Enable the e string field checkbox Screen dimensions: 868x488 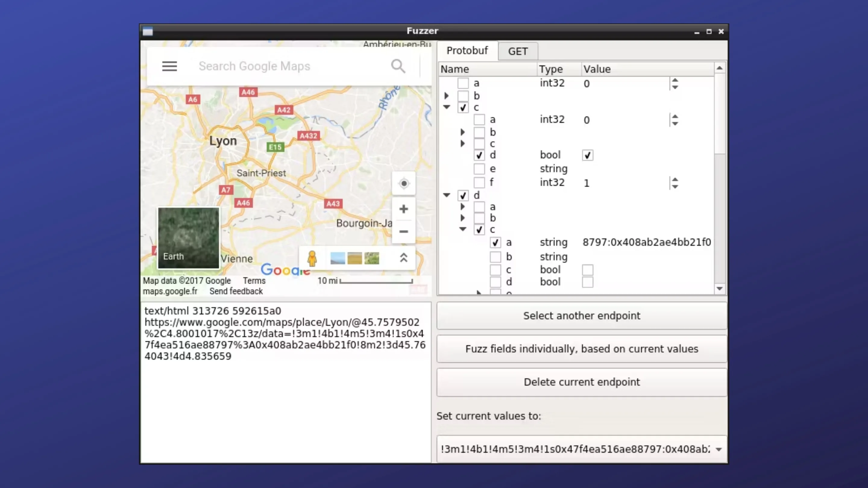pos(479,169)
